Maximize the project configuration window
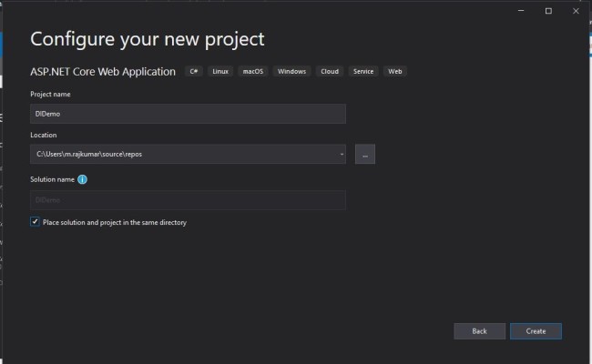 tap(548, 11)
